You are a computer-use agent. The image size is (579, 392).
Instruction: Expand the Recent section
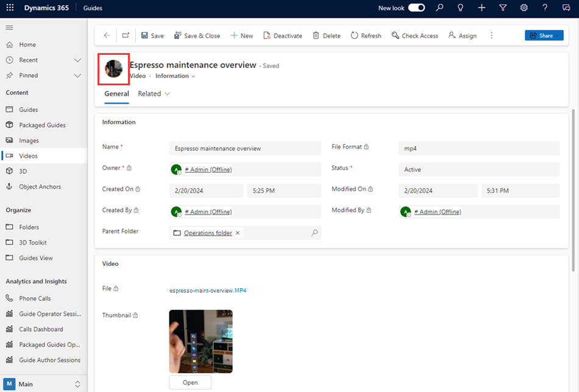coord(77,60)
